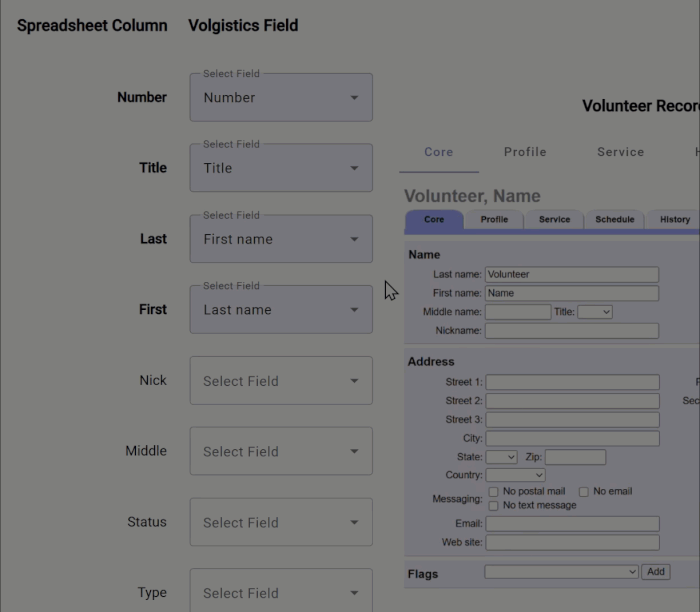Image resolution: width=700 pixels, height=612 pixels.
Task: Open the Title row field dropdown
Action: click(280, 168)
